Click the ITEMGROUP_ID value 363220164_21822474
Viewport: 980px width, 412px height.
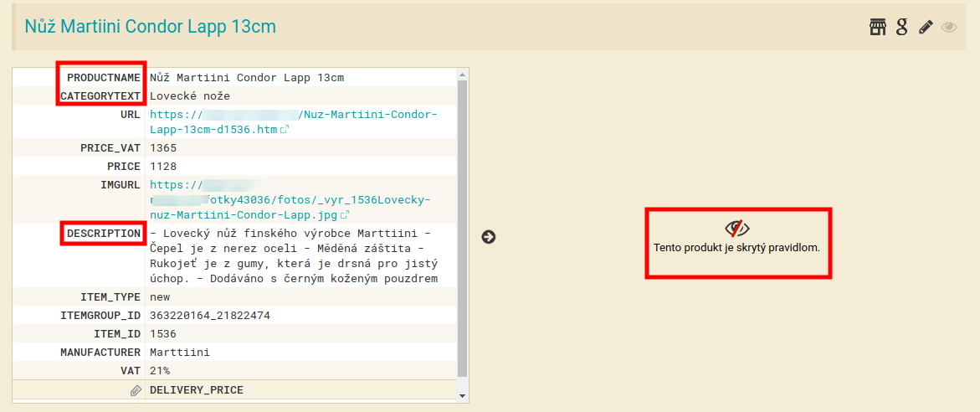[x=210, y=316]
